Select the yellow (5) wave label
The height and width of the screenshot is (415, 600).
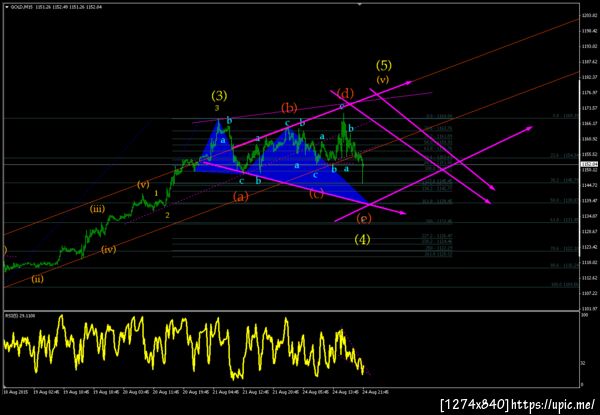coord(384,65)
